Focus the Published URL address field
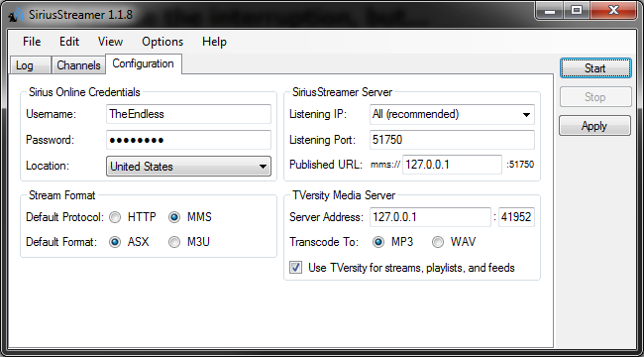 pos(452,165)
